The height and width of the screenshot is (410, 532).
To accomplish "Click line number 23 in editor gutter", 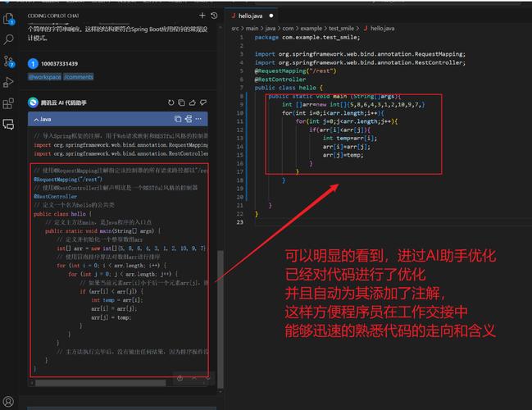I will coord(240,222).
